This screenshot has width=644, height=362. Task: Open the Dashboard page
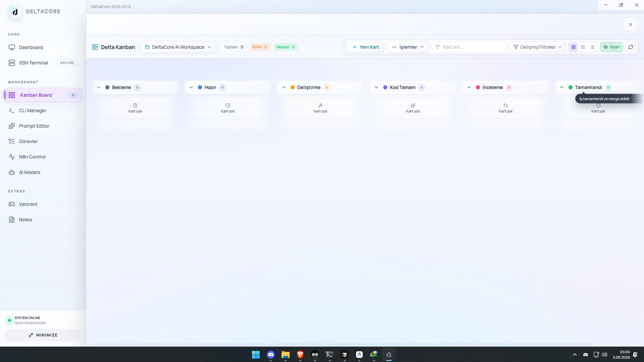[x=43, y=47]
